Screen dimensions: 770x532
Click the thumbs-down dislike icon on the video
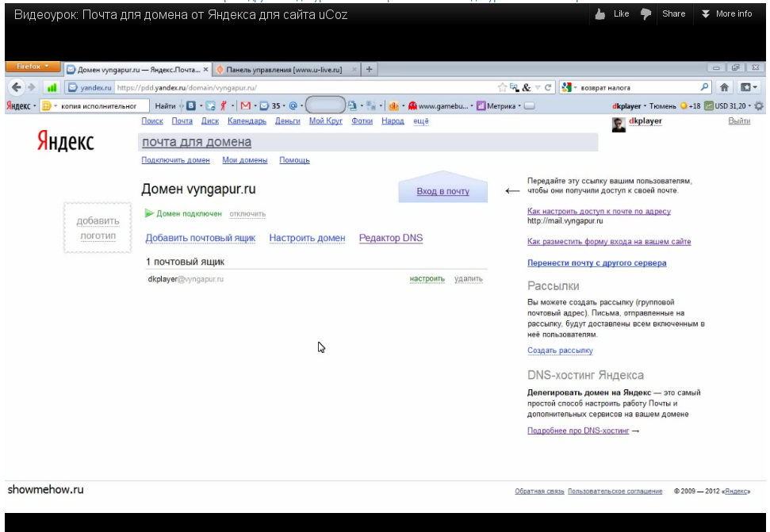click(x=645, y=14)
